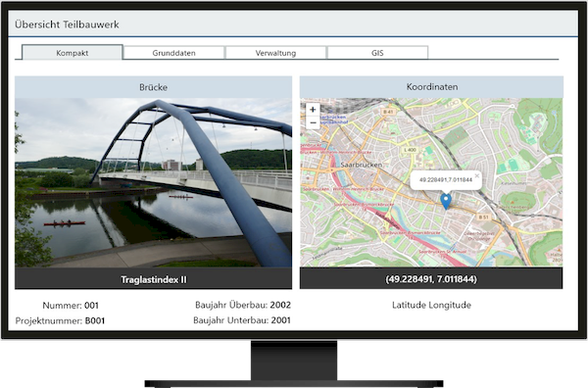Select the Verwaltung tab
Viewport: 588px width, 388px height.
[x=275, y=53]
